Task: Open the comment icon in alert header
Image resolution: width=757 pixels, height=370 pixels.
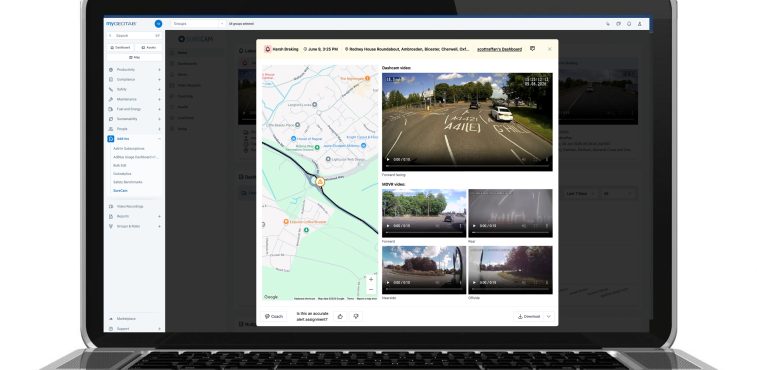Action: (533, 49)
